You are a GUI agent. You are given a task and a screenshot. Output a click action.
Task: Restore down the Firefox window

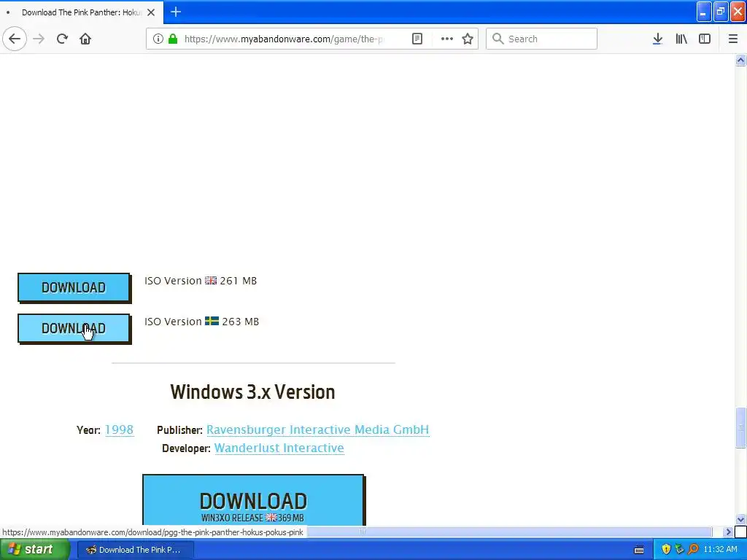(x=721, y=12)
